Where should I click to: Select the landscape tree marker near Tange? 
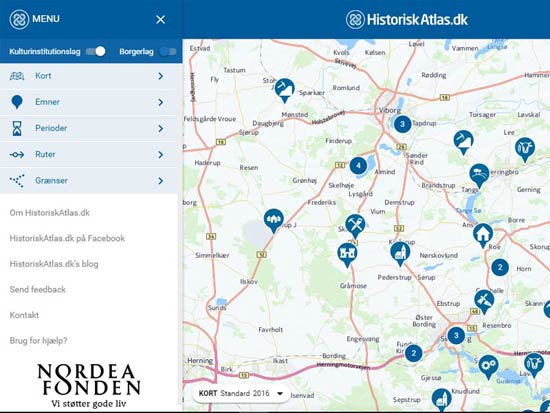[x=479, y=175]
